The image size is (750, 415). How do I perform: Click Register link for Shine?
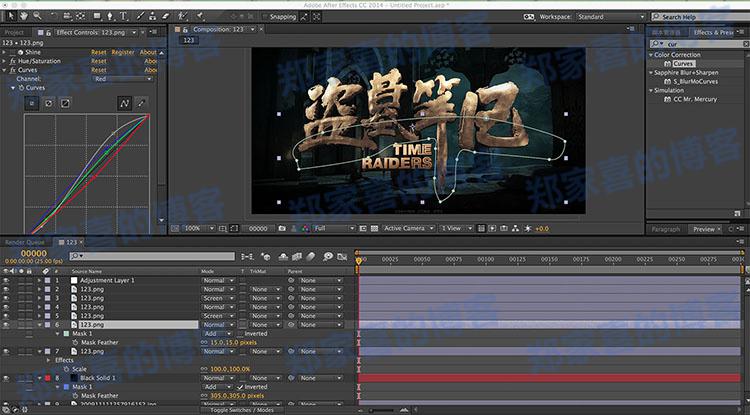point(123,52)
